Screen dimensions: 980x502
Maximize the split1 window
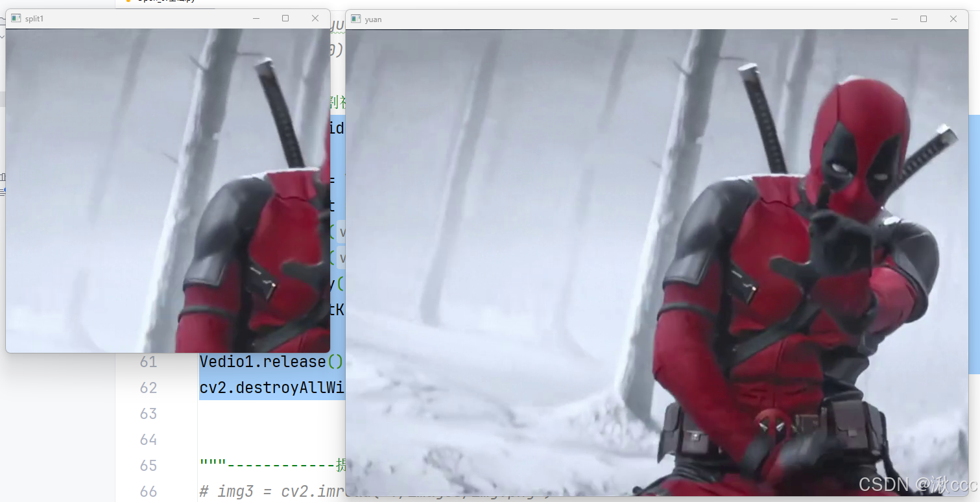(285, 18)
